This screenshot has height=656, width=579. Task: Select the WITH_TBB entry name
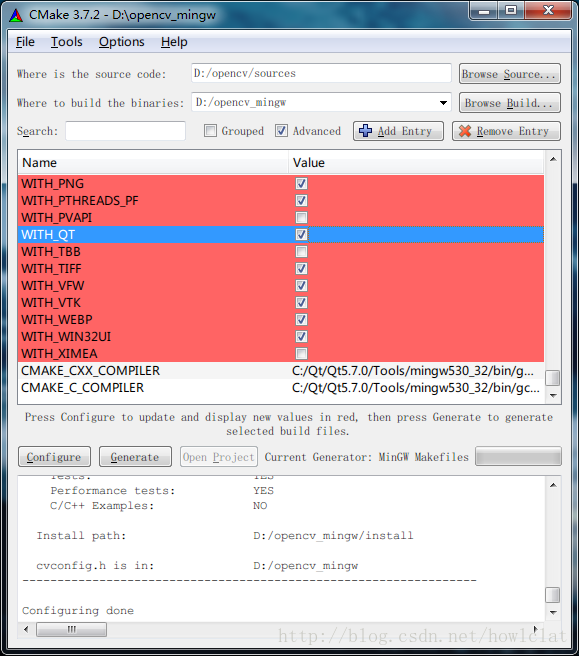pos(51,252)
